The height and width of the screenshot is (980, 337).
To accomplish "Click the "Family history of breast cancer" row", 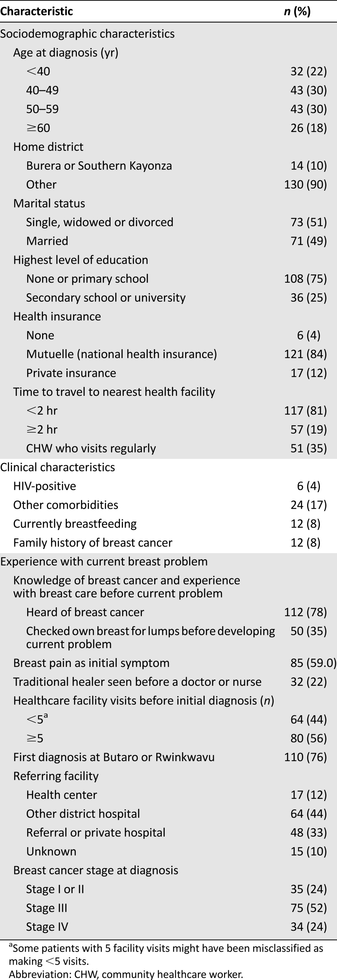I will pyautogui.click(x=93, y=543).
